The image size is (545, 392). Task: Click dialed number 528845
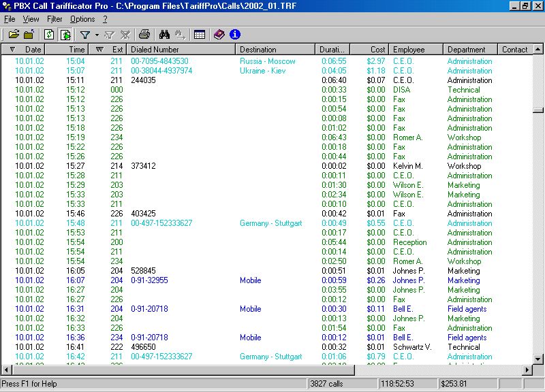[143, 271]
